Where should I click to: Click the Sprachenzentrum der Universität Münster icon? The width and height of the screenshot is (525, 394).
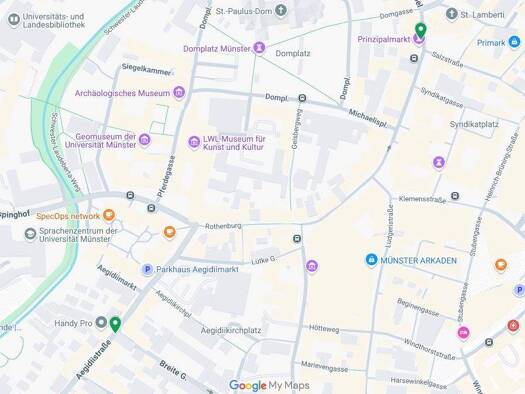30,234
